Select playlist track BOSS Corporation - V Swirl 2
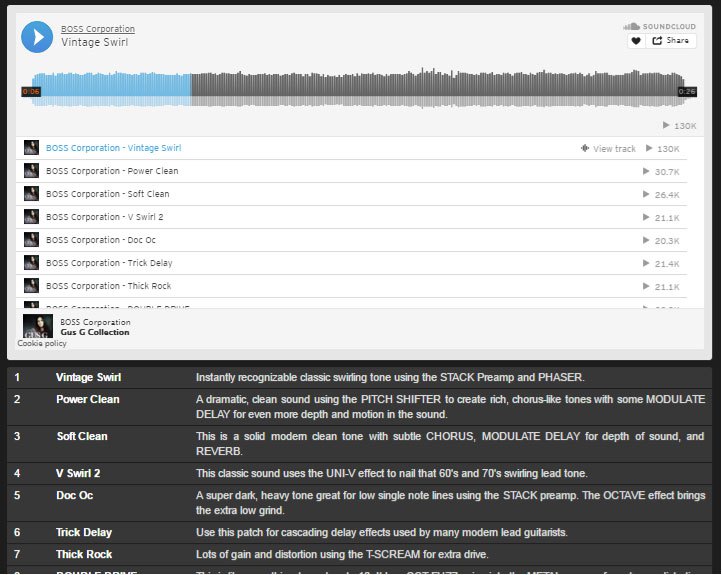 coord(351,217)
